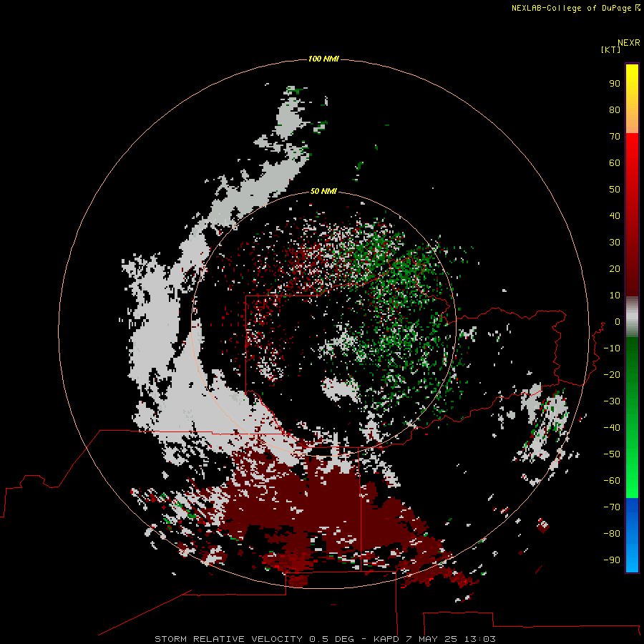Click the 10 value on the velocity scale
Image resolution: width=644 pixels, height=644 pixels.
pyautogui.click(x=615, y=296)
